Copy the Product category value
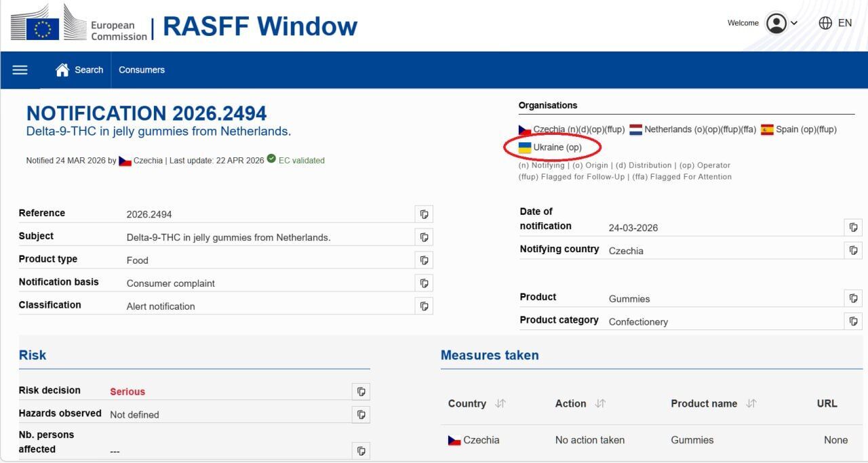This screenshot has height=463, width=868. click(x=853, y=321)
